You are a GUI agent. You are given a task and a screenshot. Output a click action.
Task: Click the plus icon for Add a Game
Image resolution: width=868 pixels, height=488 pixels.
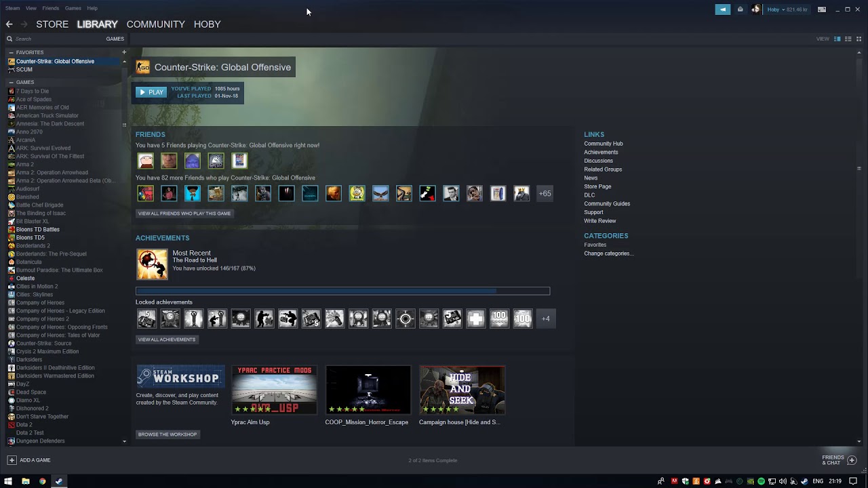[12, 460]
